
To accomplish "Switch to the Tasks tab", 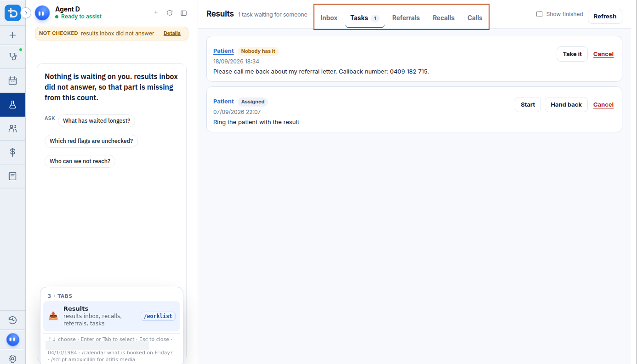I will (x=365, y=18).
